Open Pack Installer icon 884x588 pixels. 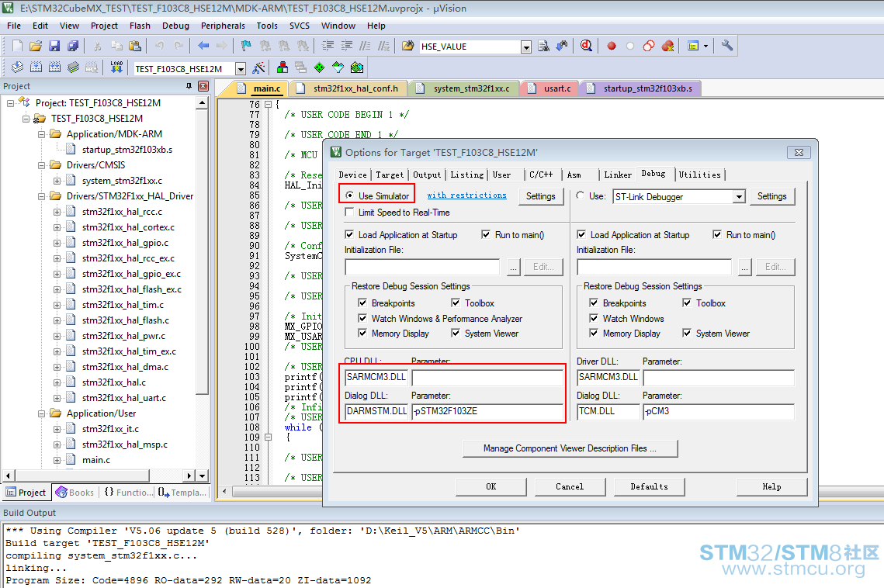(357, 67)
